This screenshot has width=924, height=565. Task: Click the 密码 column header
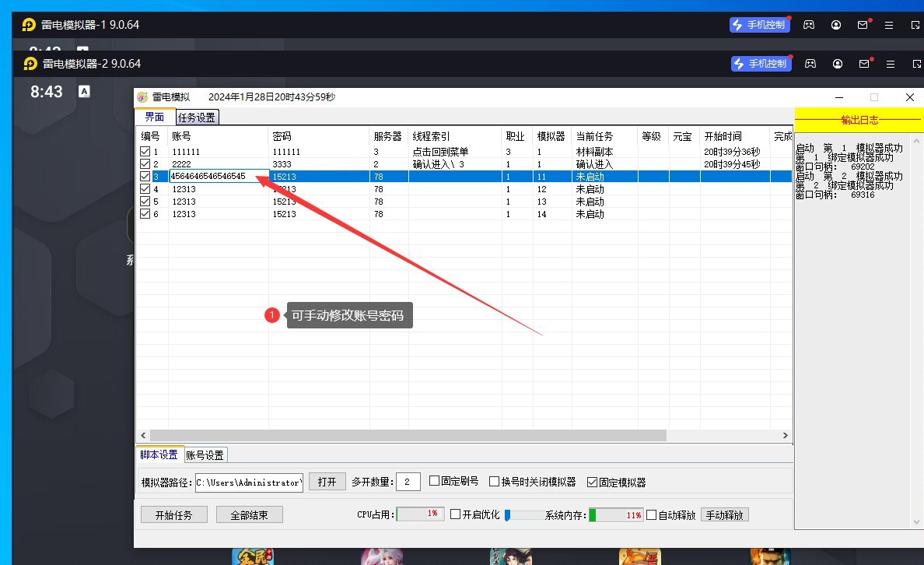coord(319,136)
